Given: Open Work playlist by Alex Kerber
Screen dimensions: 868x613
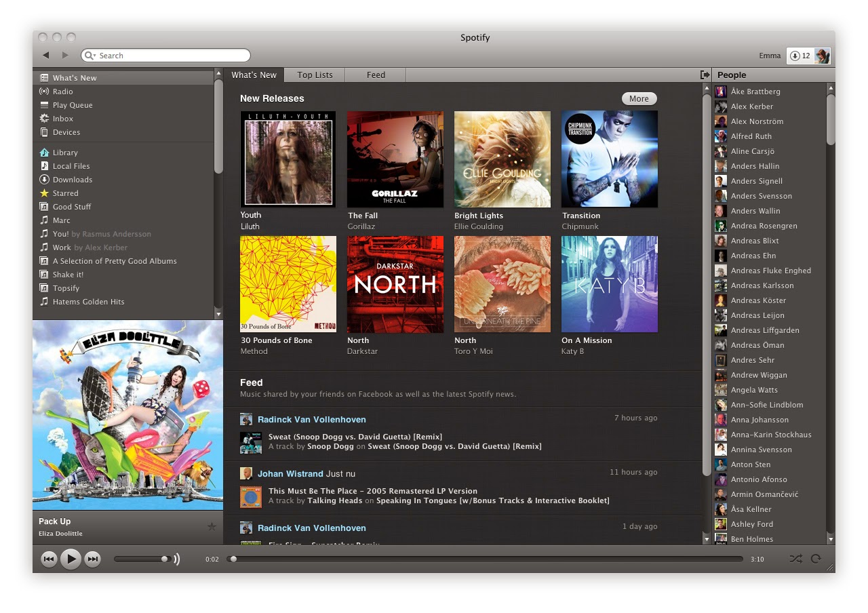Looking at the screenshot, I should click(x=90, y=248).
